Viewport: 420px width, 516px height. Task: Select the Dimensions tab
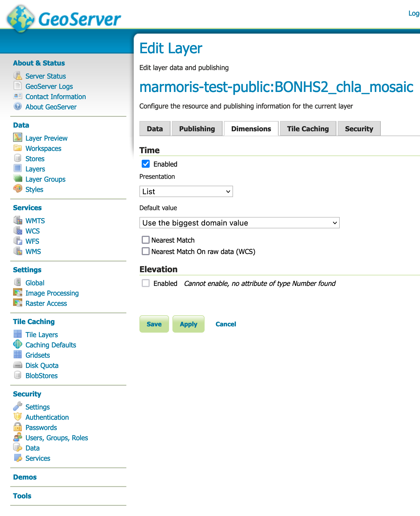point(251,129)
